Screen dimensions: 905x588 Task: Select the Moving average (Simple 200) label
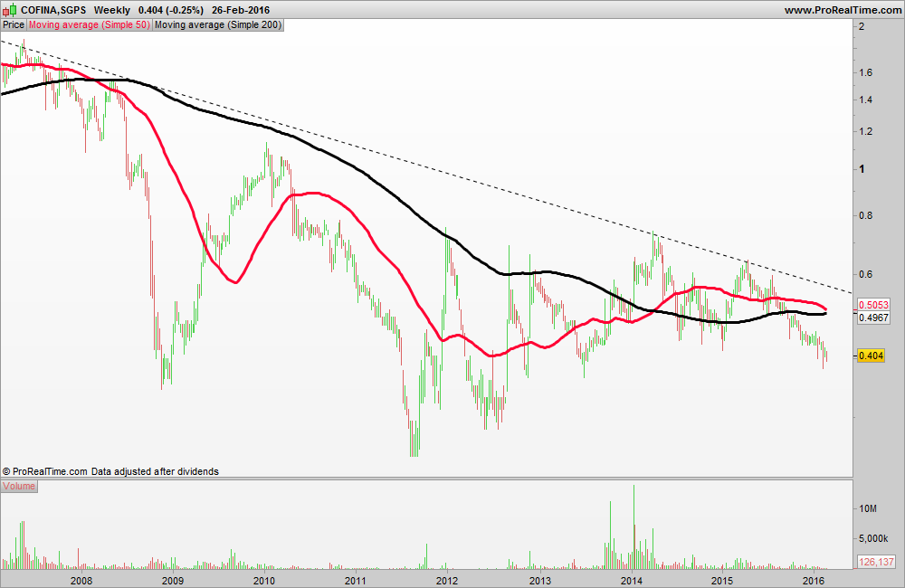[218, 24]
